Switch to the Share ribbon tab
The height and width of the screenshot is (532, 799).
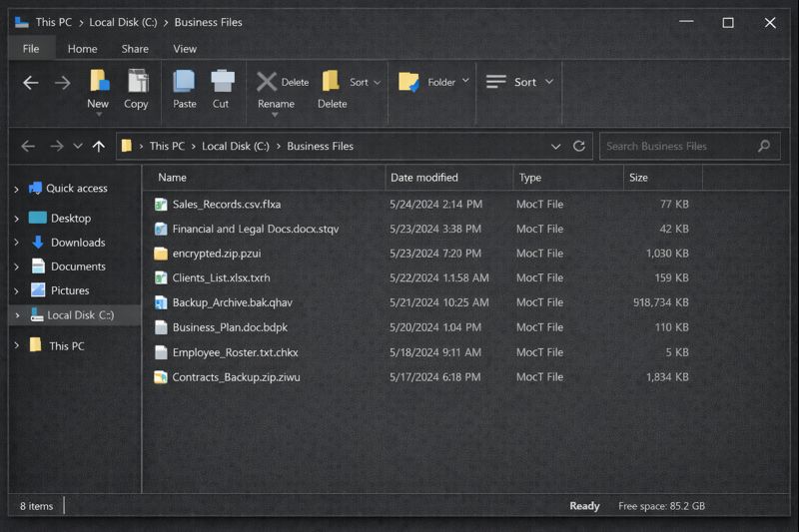pos(135,49)
